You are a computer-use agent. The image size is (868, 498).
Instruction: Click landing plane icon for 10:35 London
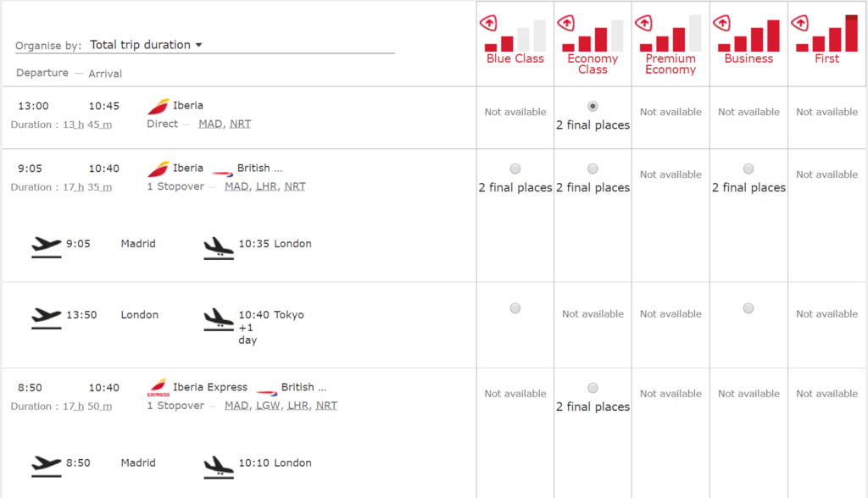219,247
